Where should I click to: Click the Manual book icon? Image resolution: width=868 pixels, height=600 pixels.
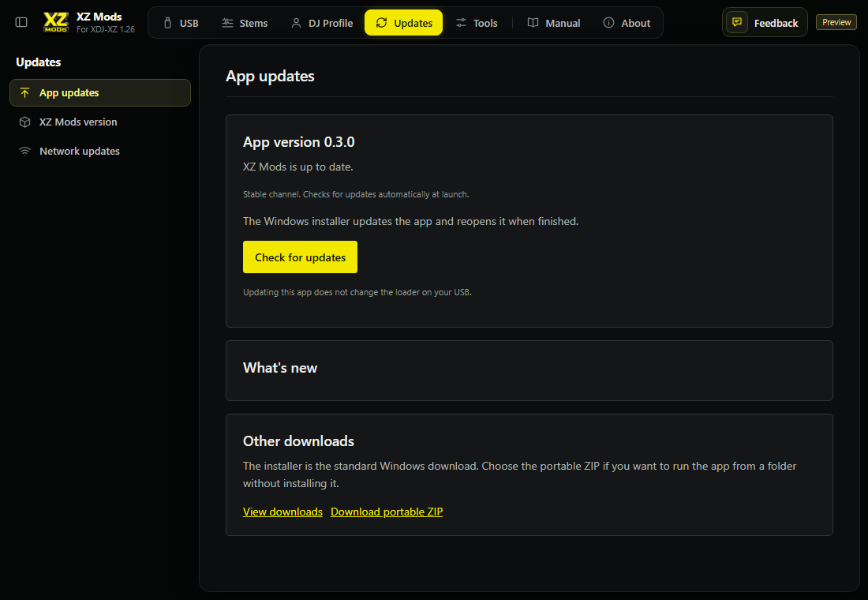(x=533, y=23)
